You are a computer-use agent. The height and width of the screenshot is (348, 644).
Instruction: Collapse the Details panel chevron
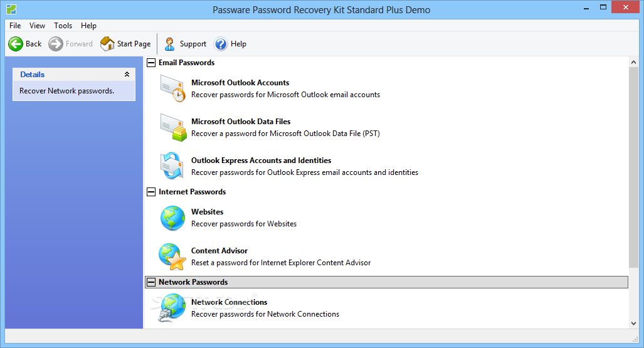pos(127,75)
